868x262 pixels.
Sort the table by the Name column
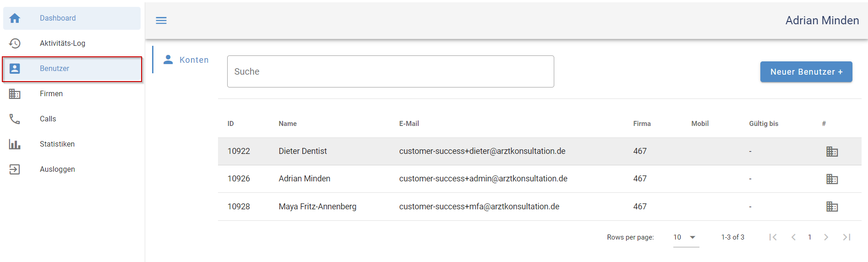(x=288, y=124)
